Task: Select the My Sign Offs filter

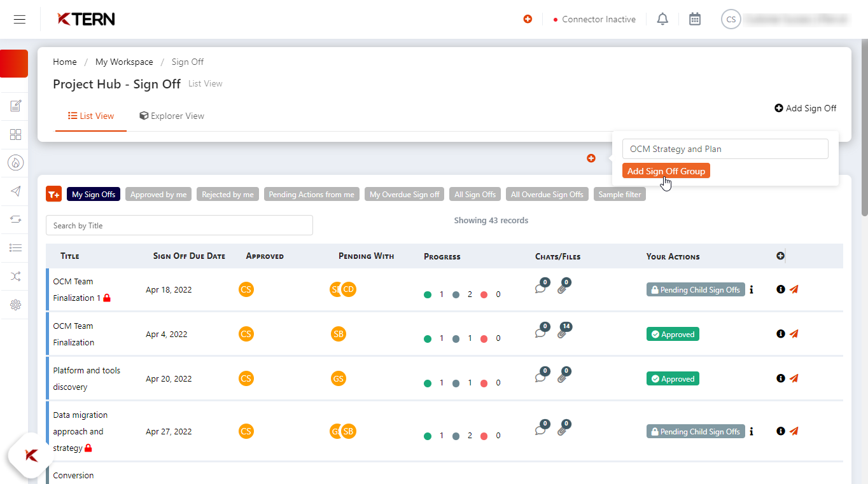Action: tap(94, 194)
